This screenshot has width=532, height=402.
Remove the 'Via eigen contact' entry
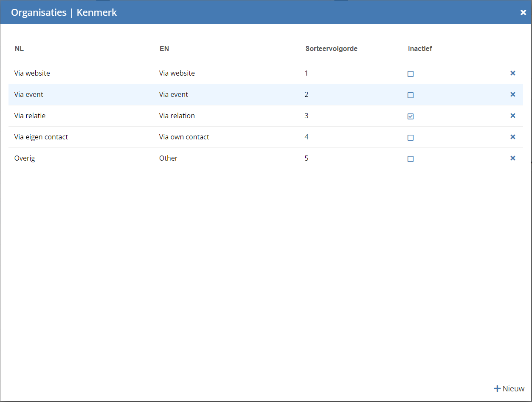(512, 137)
